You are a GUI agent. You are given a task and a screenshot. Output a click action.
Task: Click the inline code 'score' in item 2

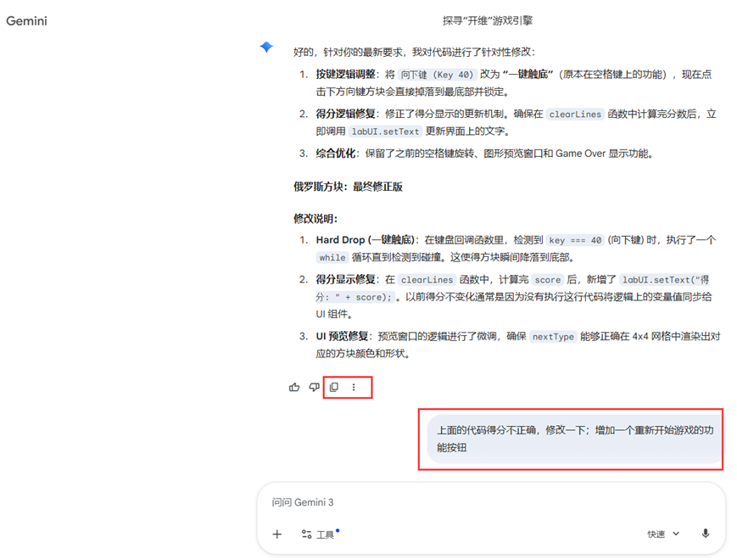click(548, 280)
